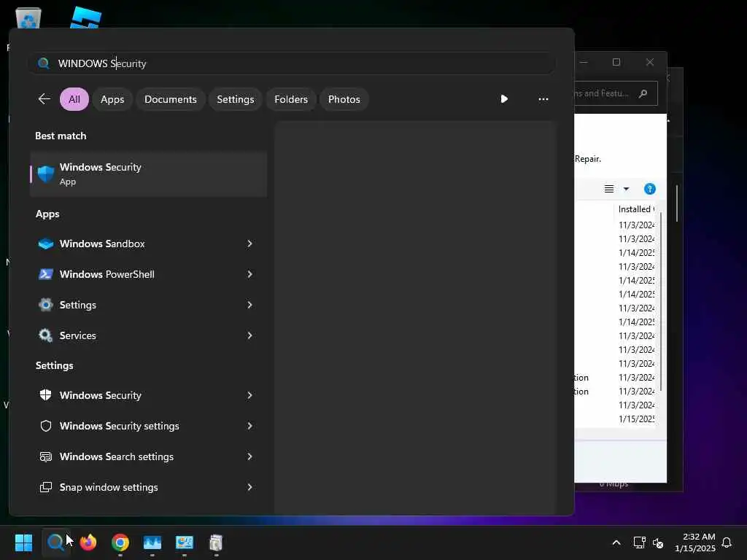Open the Roblox Studio desktop icon
The width and height of the screenshot is (747, 560).
click(x=86, y=18)
